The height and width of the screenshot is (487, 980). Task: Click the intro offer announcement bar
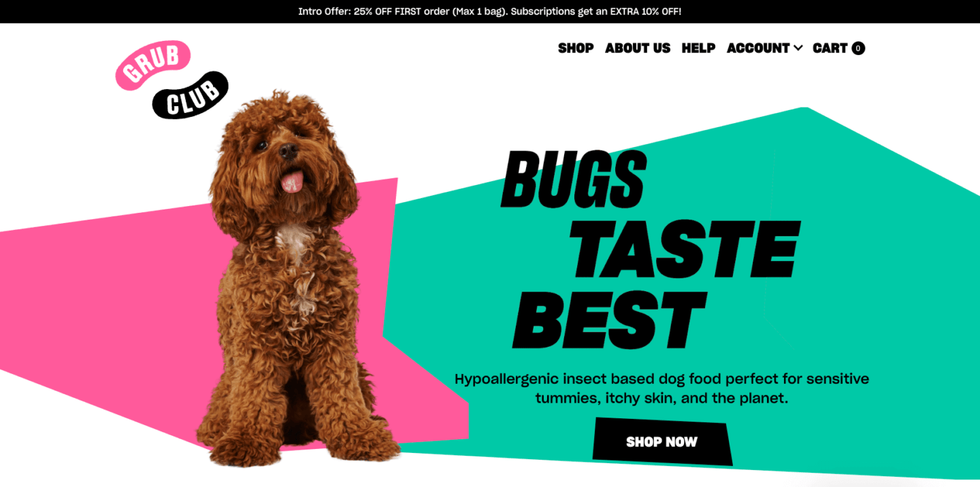pyautogui.click(x=490, y=12)
